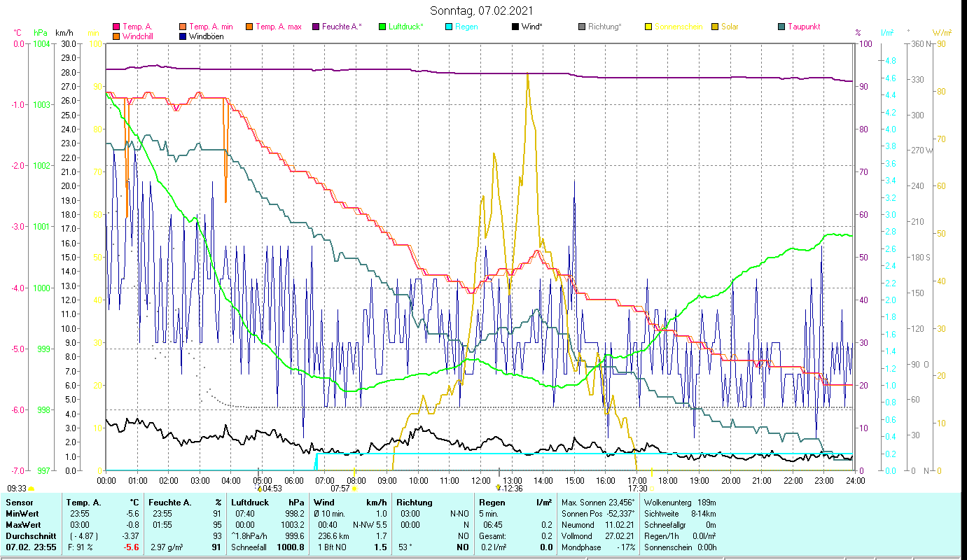Click the 17:30 sunset marker
This screenshot has height=560, width=967.
coord(651,488)
